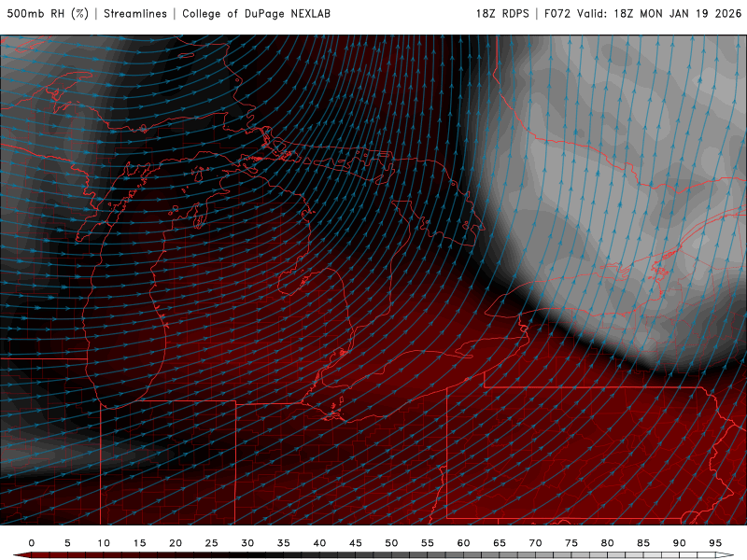747x560 pixels.
Task: Click the "F072" forecast hour text
Action: (557, 14)
